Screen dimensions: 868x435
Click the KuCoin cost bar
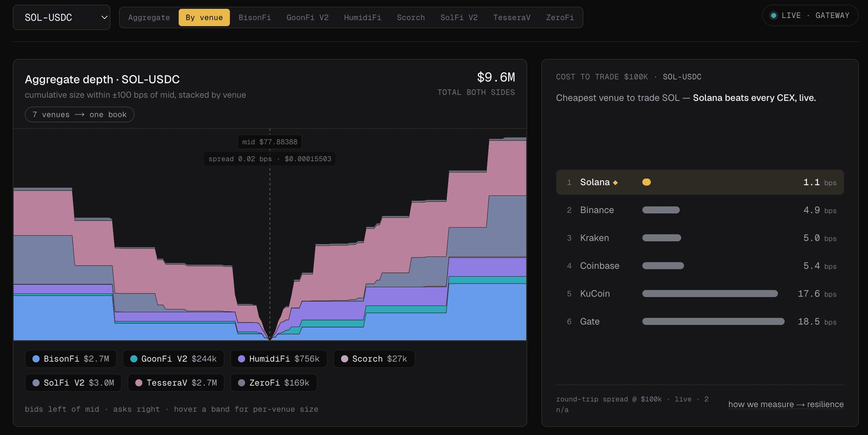tap(710, 294)
